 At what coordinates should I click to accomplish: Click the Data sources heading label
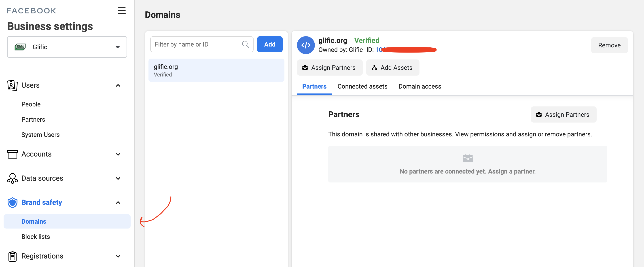click(x=42, y=178)
